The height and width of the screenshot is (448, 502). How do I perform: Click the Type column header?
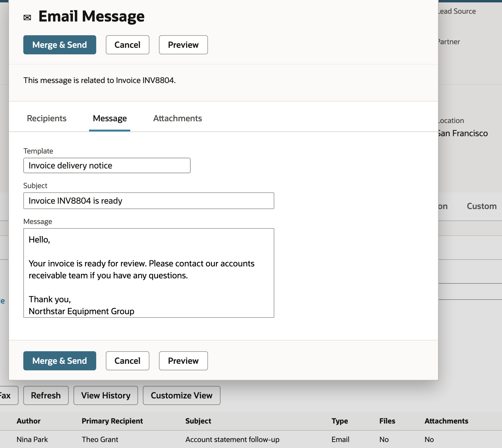point(340,421)
